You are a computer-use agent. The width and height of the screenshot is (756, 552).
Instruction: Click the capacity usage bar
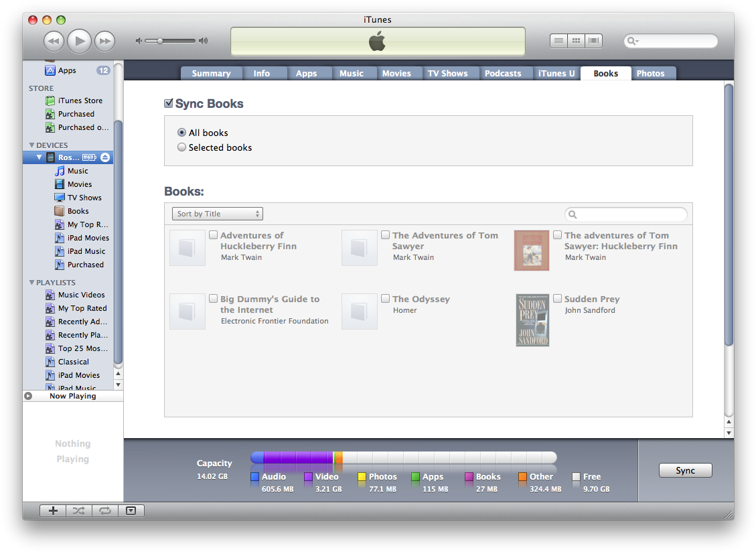point(404,458)
